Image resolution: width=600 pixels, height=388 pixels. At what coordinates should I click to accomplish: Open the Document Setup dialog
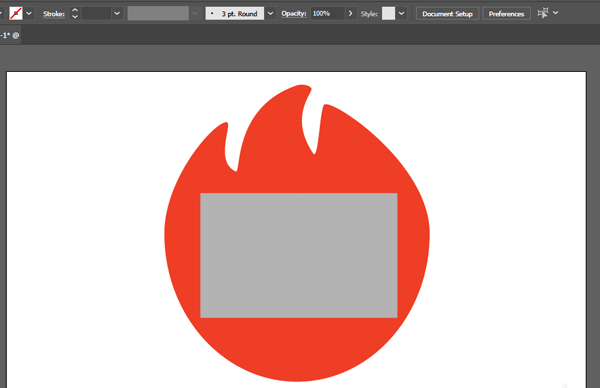447,14
